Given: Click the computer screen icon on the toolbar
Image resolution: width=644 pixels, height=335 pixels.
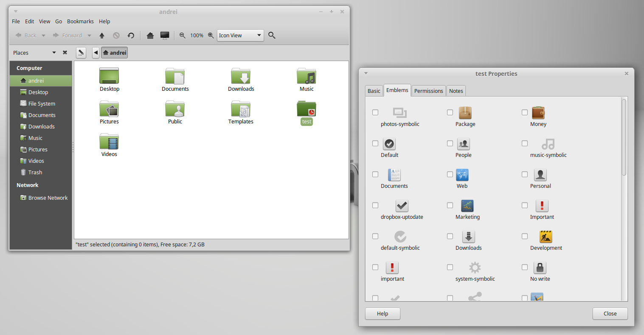Looking at the screenshot, I should tap(165, 35).
